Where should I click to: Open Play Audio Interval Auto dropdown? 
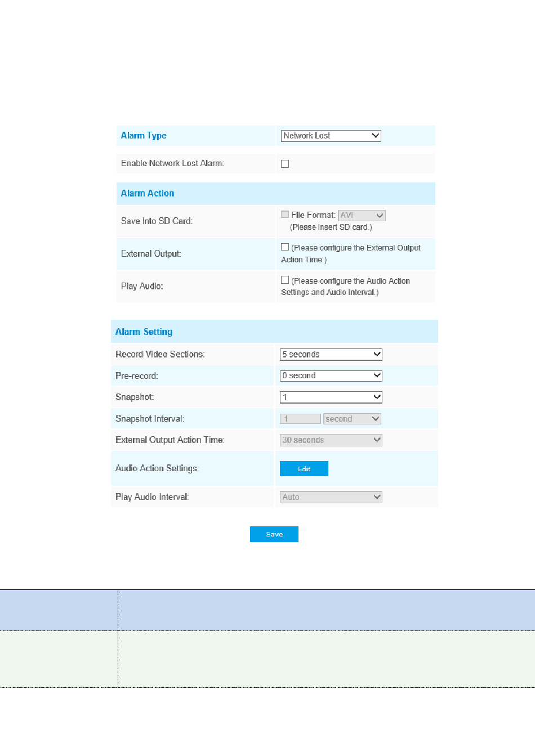[331, 497]
